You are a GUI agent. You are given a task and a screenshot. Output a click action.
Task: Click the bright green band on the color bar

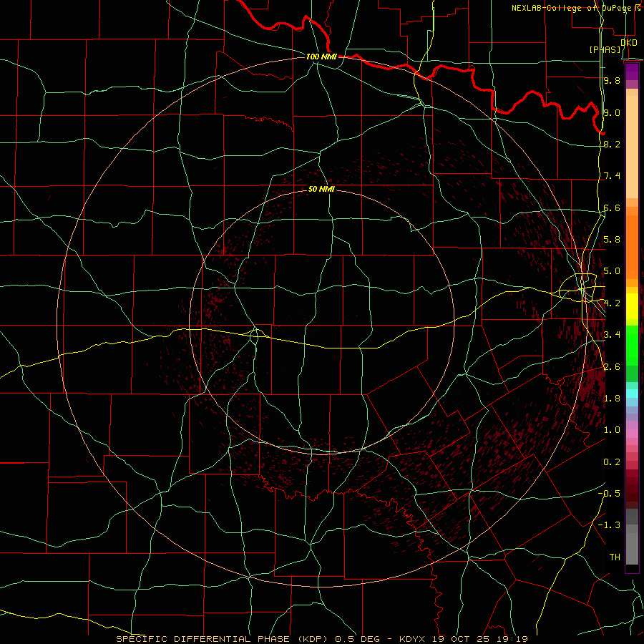(x=632, y=346)
